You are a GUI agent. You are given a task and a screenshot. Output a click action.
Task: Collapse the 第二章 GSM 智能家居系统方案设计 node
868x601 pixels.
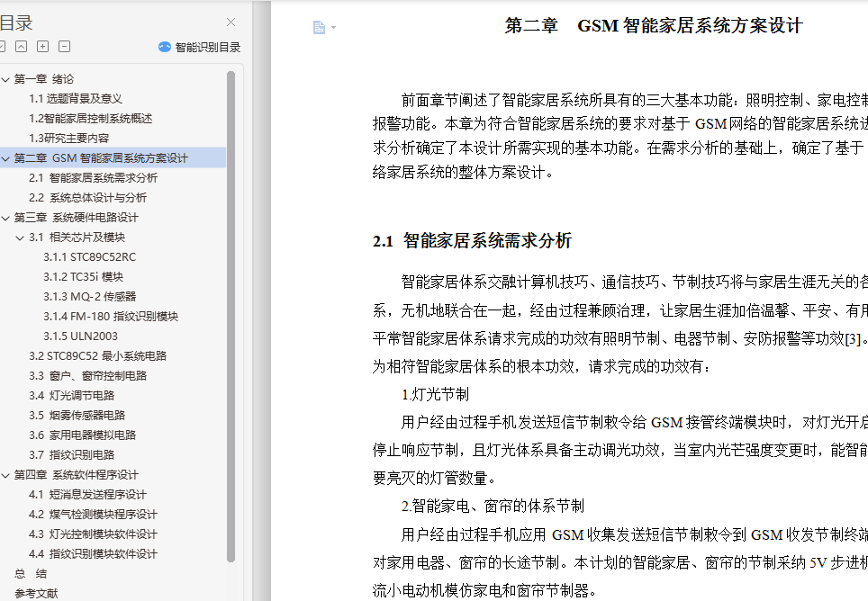(5, 158)
